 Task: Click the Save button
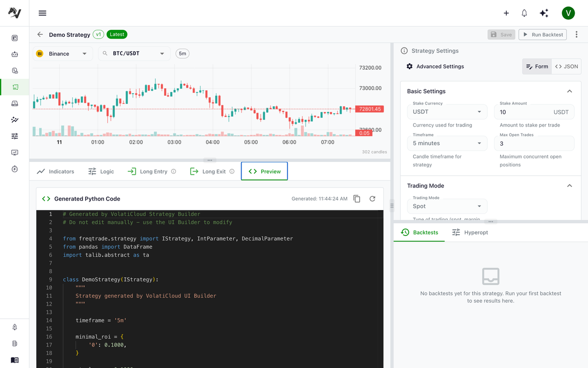pos(501,34)
